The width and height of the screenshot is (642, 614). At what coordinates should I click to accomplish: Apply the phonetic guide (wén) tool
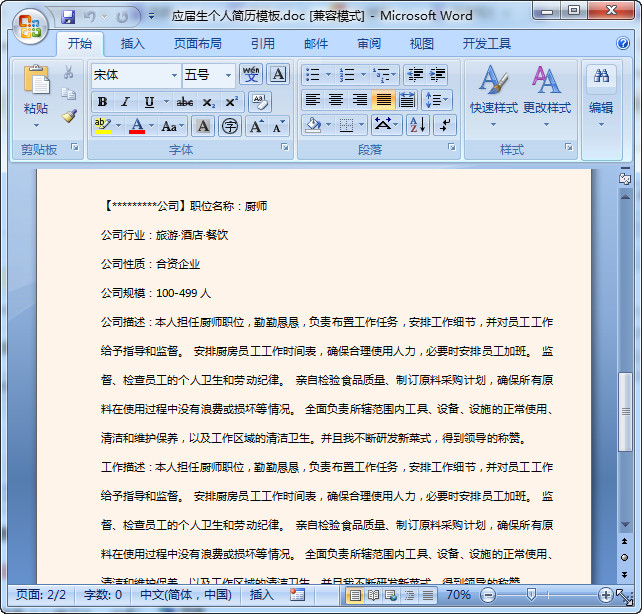[251, 74]
